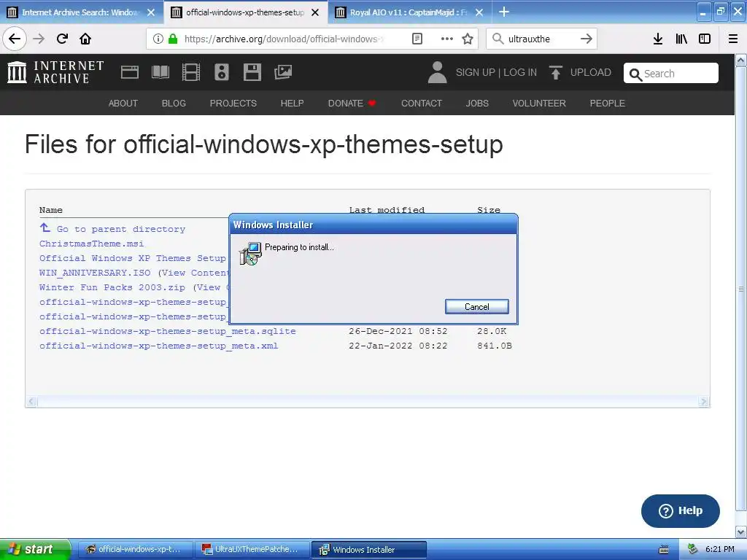
Task: Open Winter Fun Packs 2003.zip link
Action: pos(112,287)
